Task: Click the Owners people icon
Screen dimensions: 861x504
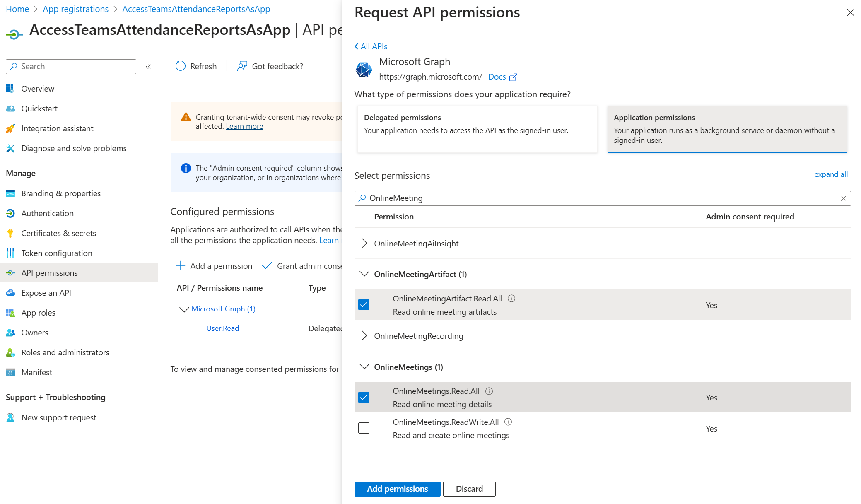Action: pyautogui.click(x=10, y=333)
